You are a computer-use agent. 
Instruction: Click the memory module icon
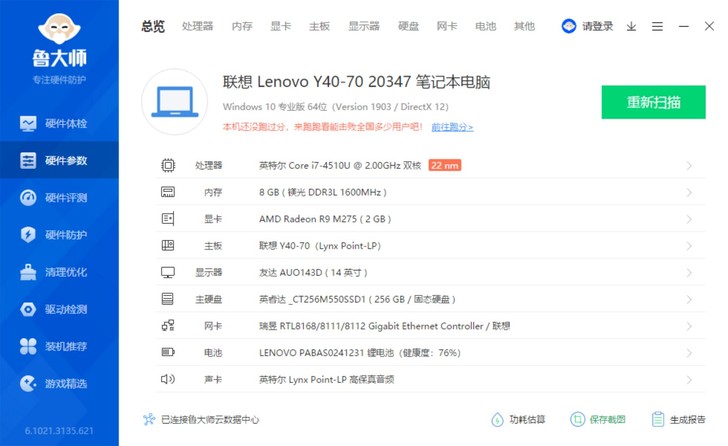(x=168, y=192)
